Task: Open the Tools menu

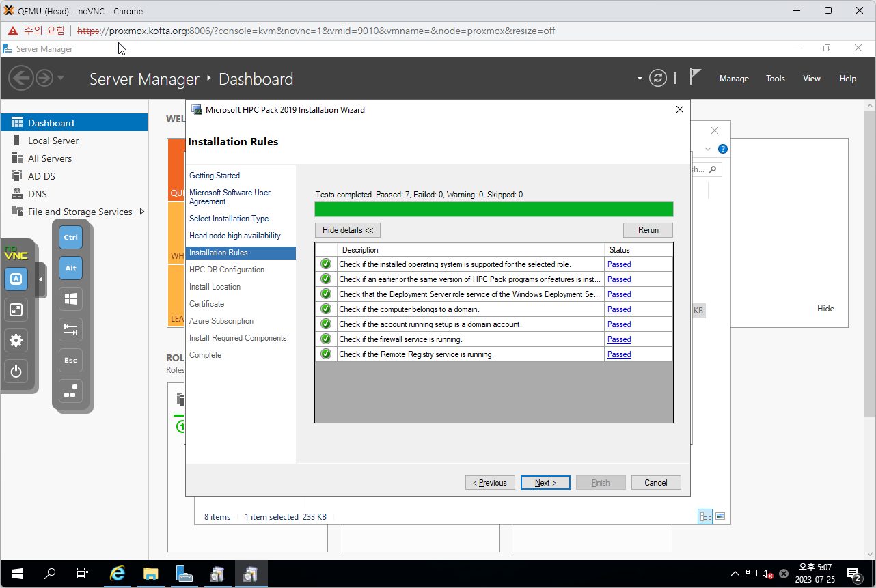Action: tap(775, 79)
